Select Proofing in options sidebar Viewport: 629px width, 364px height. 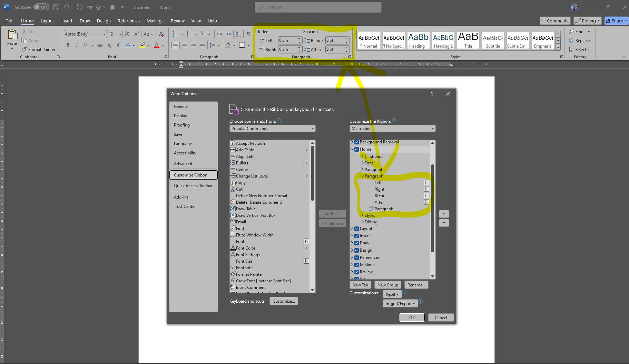(181, 125)
